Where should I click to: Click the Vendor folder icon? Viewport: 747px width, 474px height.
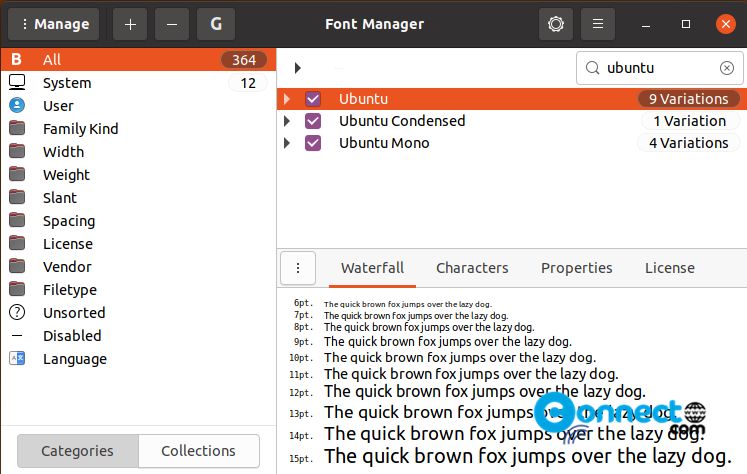click(x=17, y=266)
